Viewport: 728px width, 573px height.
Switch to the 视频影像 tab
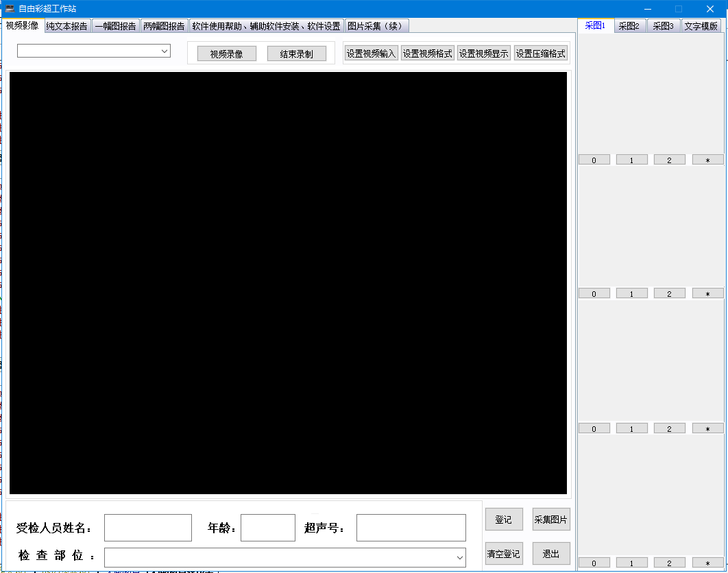[x=23, y=25]
